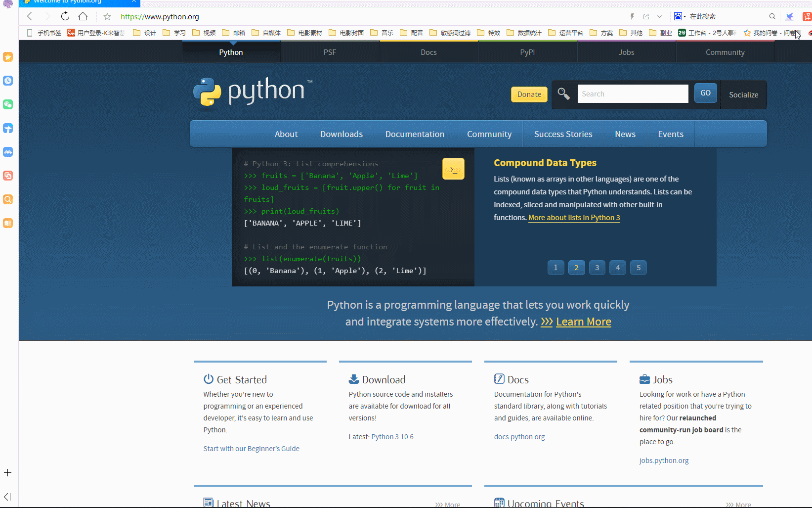The height and width of the screenshot is (508, 812).
Task: Select the Docs tab in the top site bar
Action: coord(428,52)
